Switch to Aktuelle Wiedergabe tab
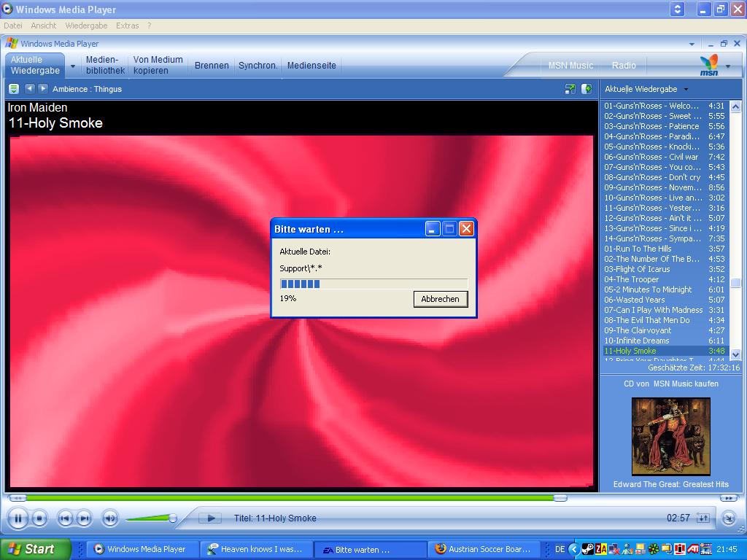 [x=35, y=65]
